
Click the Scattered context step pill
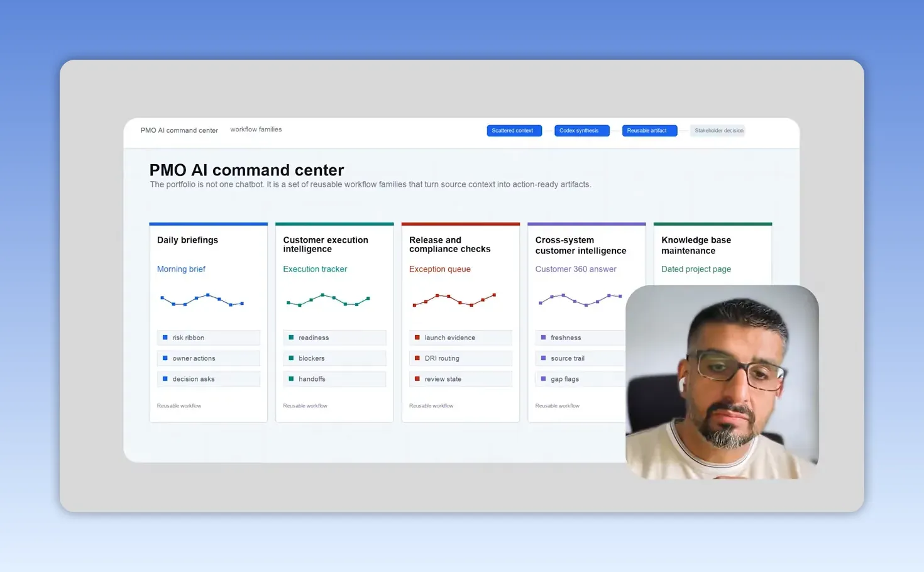point(514,131)
